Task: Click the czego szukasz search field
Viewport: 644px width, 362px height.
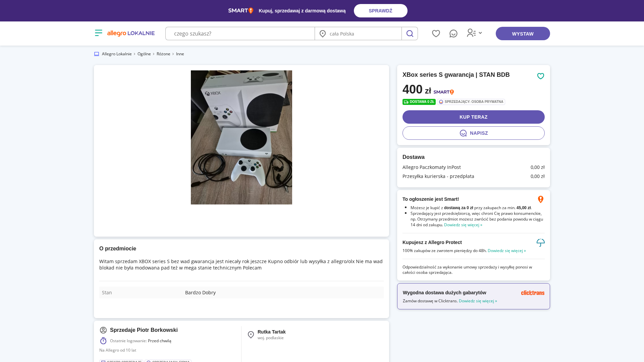Action: click(x=240, y=34)
